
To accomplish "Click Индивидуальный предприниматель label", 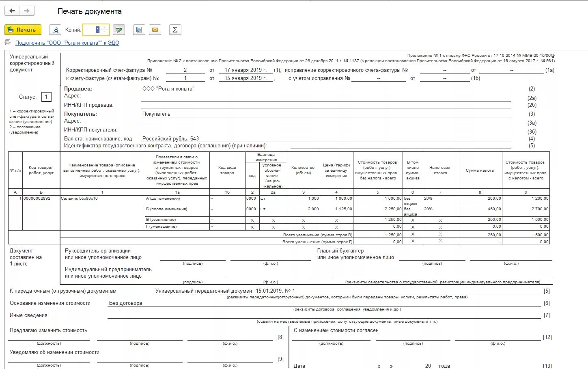I will point(108,270).
